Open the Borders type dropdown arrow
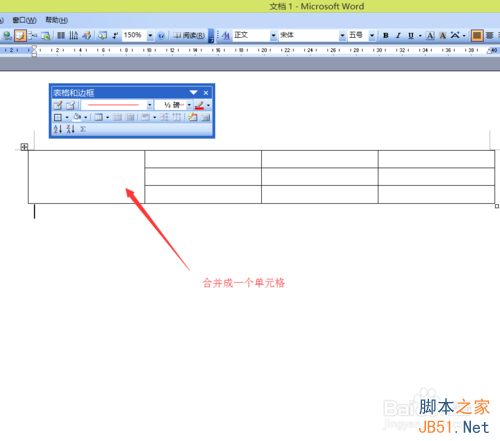The height and width of the screenshot is (441, 500). pos(67,117)
